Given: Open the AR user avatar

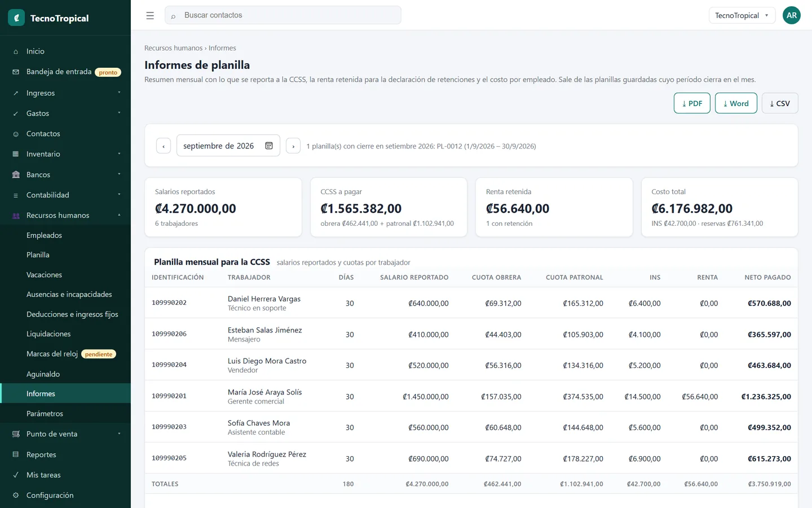Looking at the screenshot, I should point(792,15).
